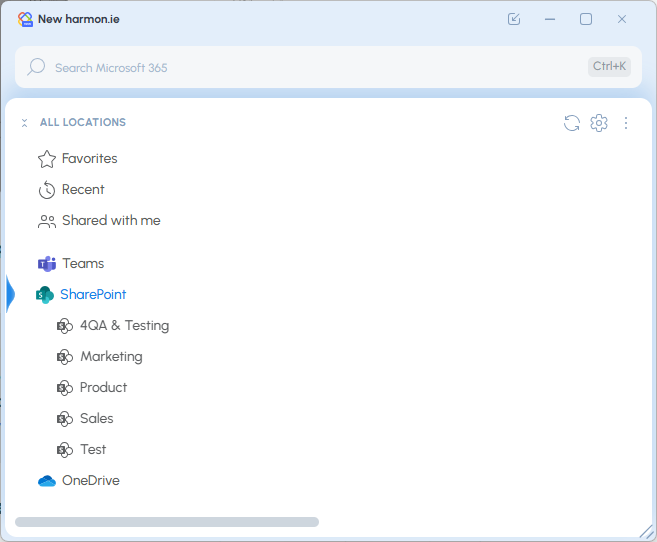Open the OneDrive location
The height and width of the screenshot is (542, 657).
(91, 480)
